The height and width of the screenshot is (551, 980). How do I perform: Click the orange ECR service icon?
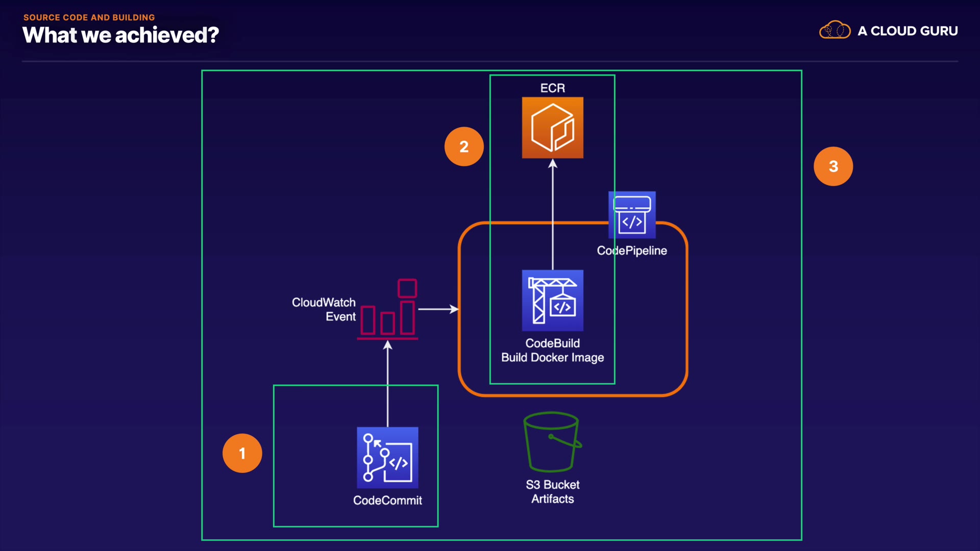click(x=552, y=128)
